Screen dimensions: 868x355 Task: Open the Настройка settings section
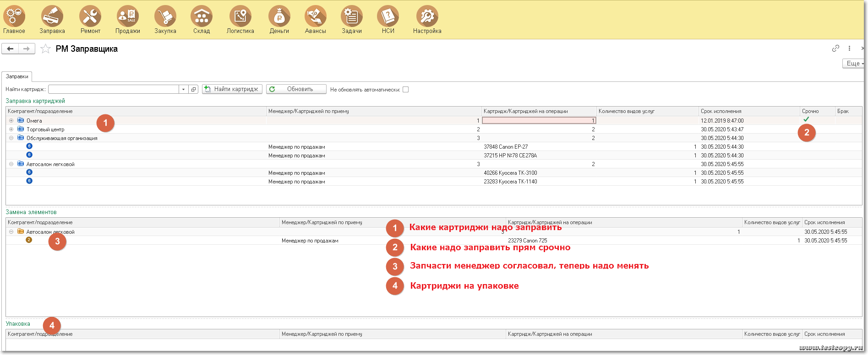click(x=427, y=17)
